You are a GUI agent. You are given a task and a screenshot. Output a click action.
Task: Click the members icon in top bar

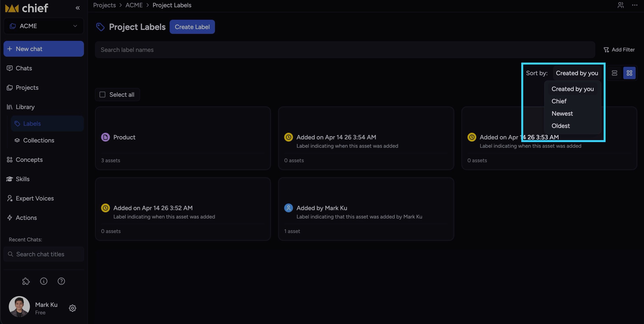coord(620,5)
